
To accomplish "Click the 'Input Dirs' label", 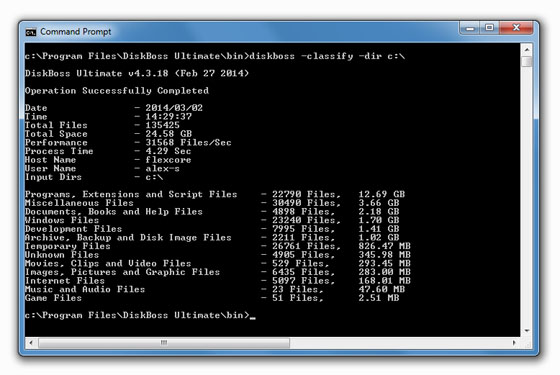I will point(53,177).
